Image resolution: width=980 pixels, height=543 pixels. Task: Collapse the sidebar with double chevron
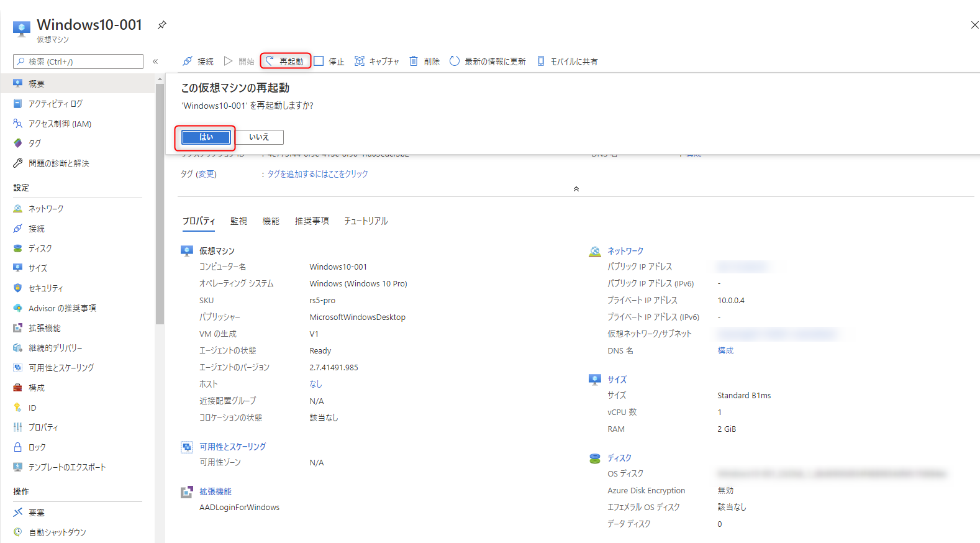[x=155, y=62]
